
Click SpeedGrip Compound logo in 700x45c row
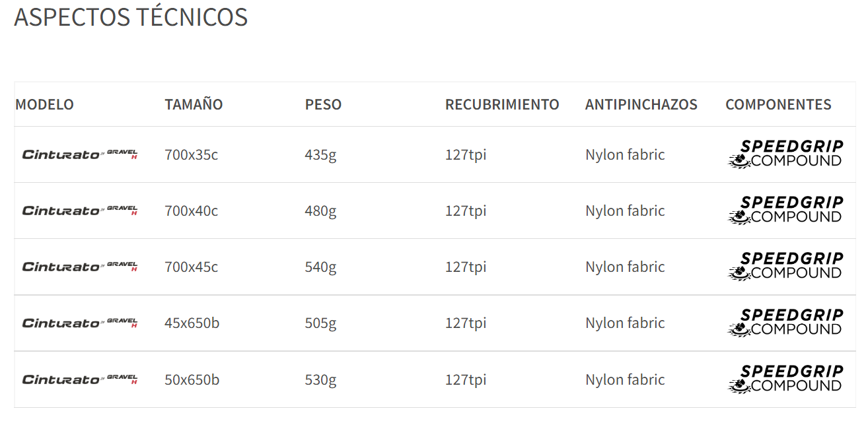(x=785, y=267)
